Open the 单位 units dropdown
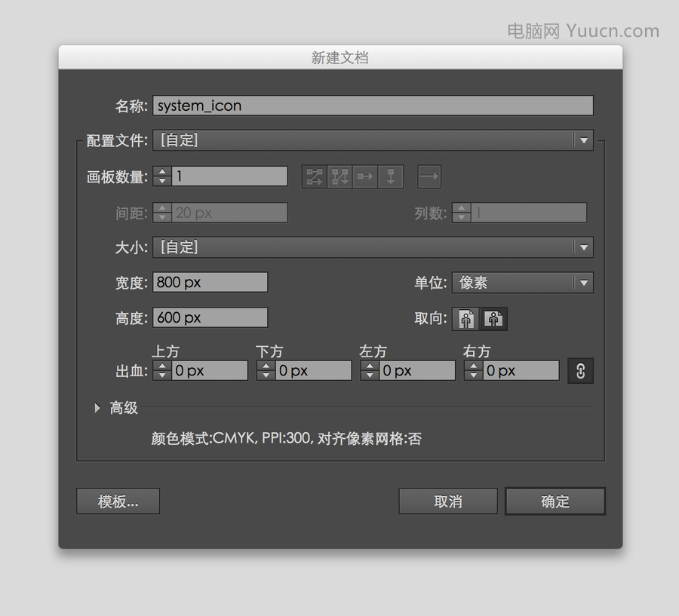 (x=522, y=283)
